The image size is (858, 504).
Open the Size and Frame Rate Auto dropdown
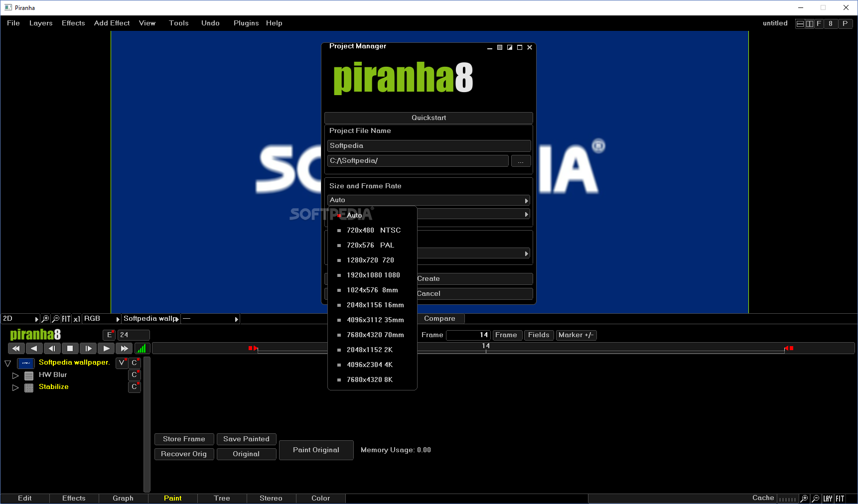click(429, 200)
